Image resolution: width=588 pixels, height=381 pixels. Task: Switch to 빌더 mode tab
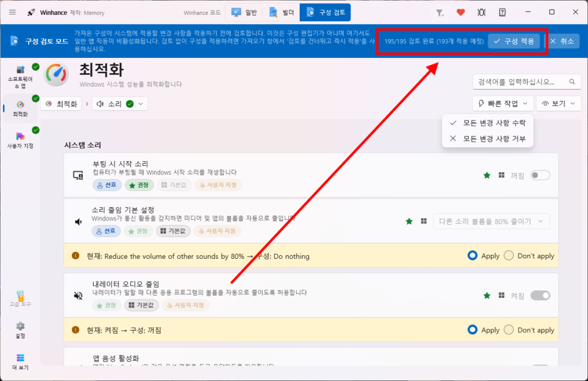point(281,13)
